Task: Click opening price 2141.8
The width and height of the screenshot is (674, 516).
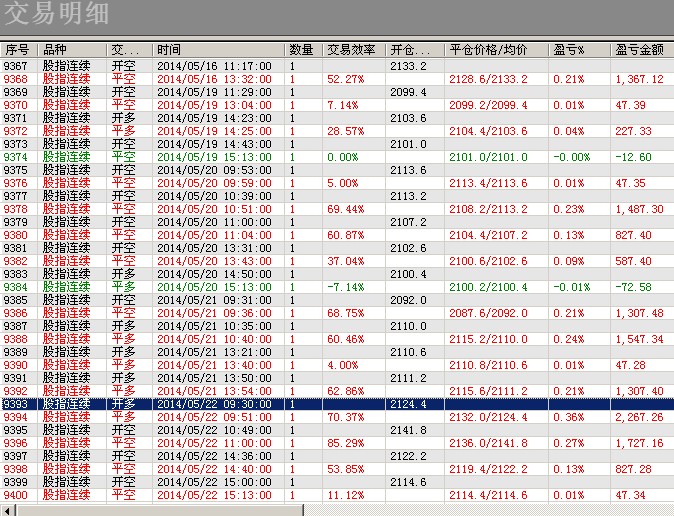Action: 408,430
